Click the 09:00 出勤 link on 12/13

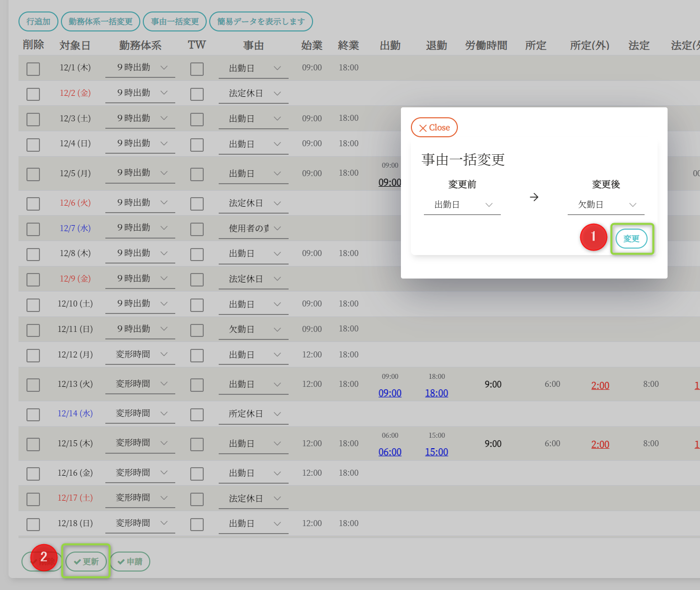click(x=390, y=393)
